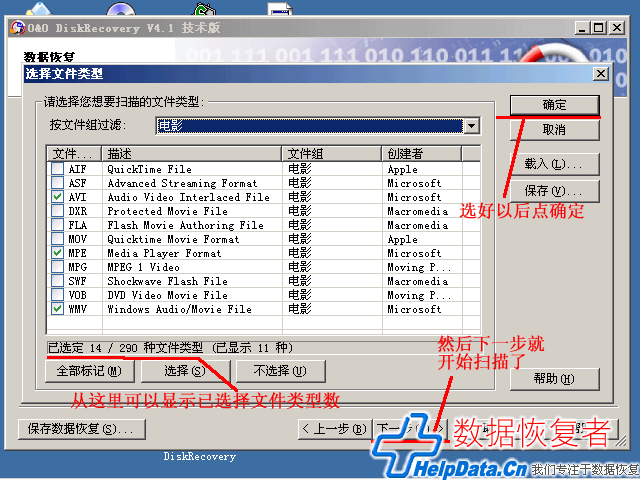Uncheck the AVI file type checkbox
Screen dimensions: 640x480
point(58,197)
